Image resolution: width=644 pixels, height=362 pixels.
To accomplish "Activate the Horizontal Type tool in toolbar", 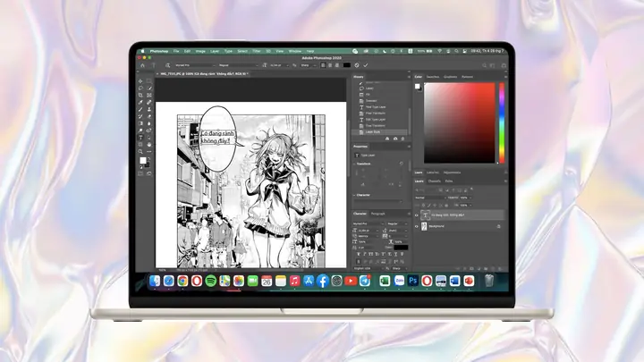I will (x=140, y=138).
